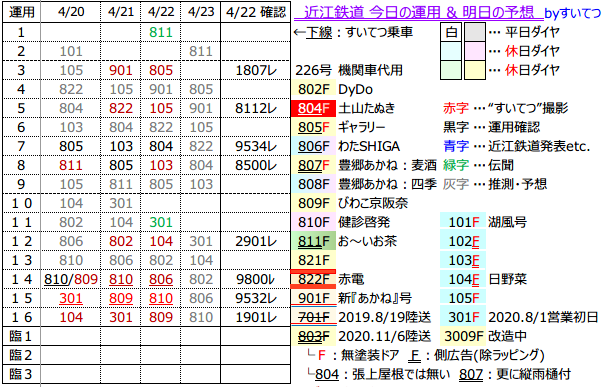
Task: Click the 青字 legend label
Action: click(456, 146)
